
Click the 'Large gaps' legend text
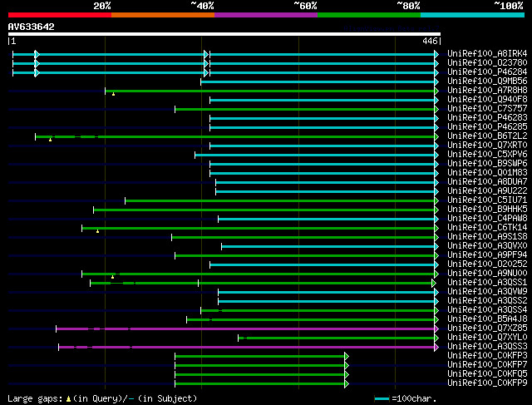coord(35,398)
